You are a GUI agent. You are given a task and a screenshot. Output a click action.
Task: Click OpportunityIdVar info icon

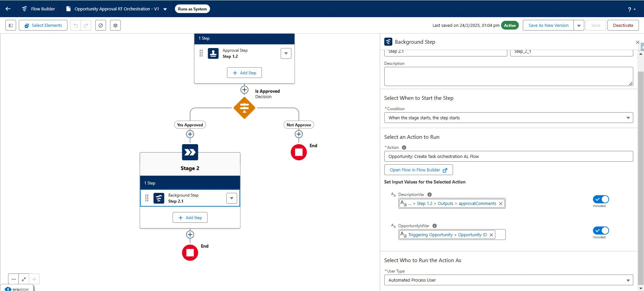point(435,226)
